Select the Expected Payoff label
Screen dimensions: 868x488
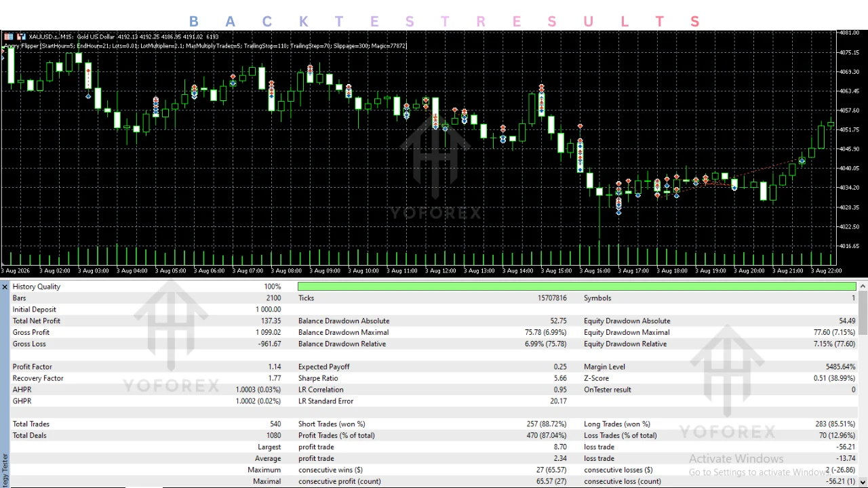(x=323, y=367)
